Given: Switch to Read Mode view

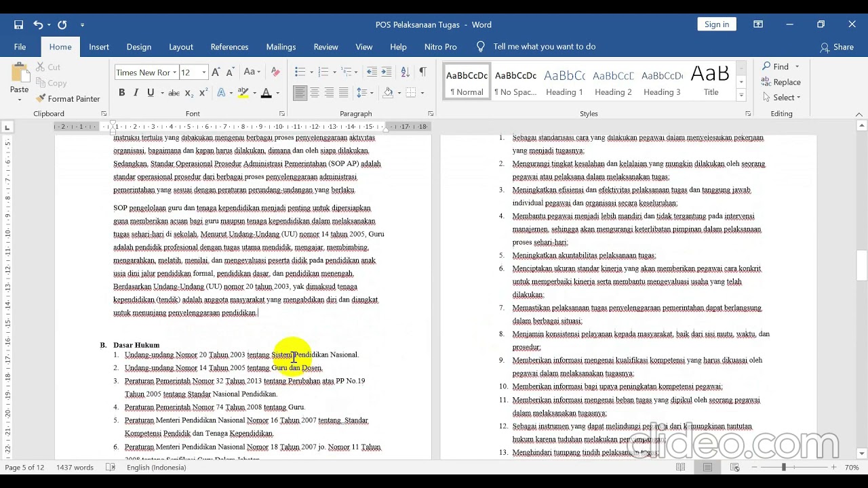Looking at the screenshot, I should click(681, 468).
